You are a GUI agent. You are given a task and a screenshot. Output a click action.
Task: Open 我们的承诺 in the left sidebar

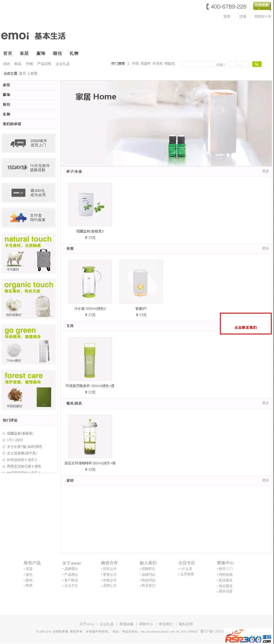coord(12,124)
